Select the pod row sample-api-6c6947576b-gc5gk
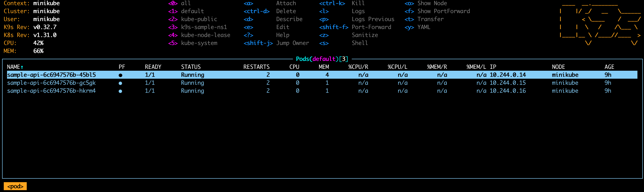 click(x=322, y=83)
